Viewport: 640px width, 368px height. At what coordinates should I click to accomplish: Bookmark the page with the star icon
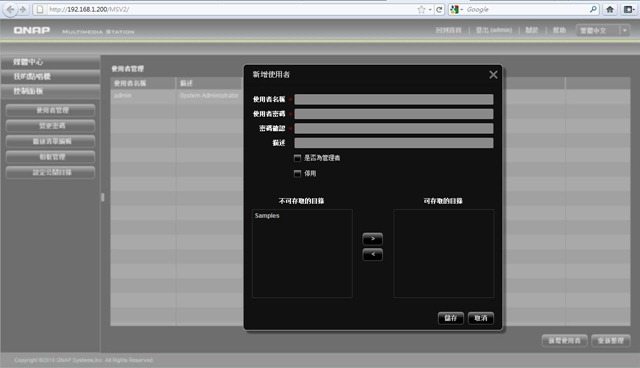pos(421,9)
